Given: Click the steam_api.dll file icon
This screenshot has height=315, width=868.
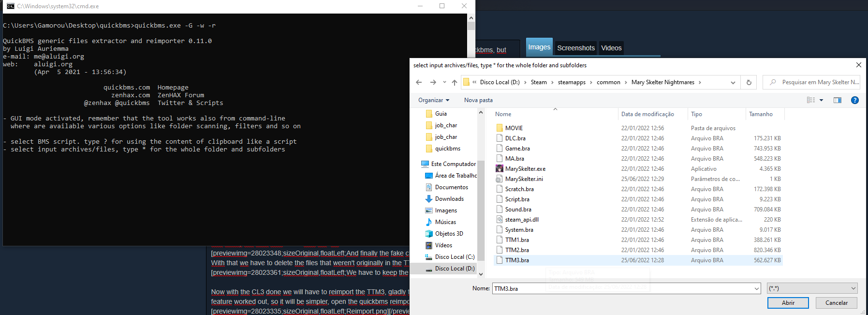Looking at the screenshot, I should click(500, 219).
